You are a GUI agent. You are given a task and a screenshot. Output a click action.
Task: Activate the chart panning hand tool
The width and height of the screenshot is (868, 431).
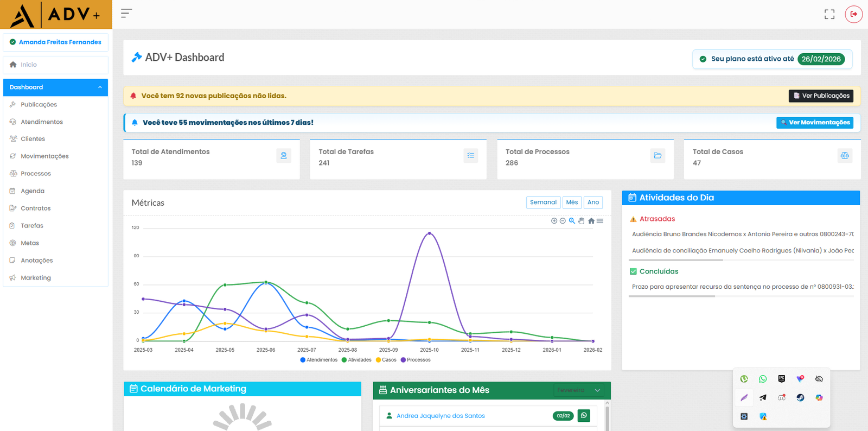click(x=581, y=221)
